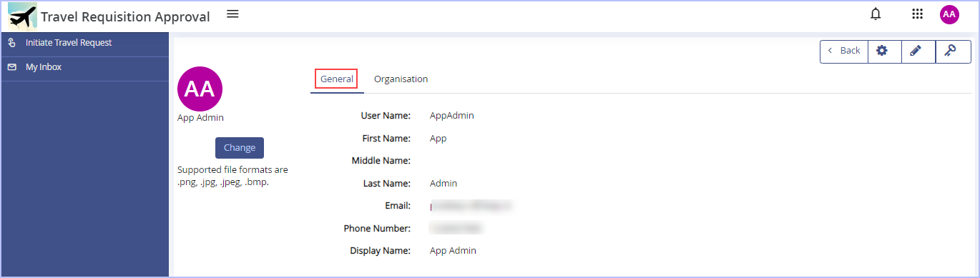Go Back using the Back button
This screenshot has height=278, width=980.
[844, 51]
